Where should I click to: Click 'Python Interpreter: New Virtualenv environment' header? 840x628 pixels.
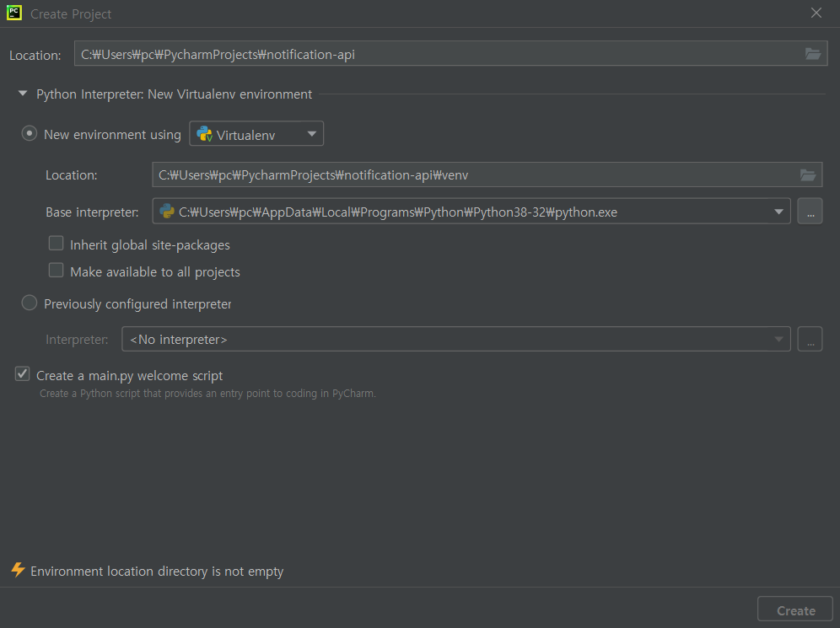tap(174, 94)
